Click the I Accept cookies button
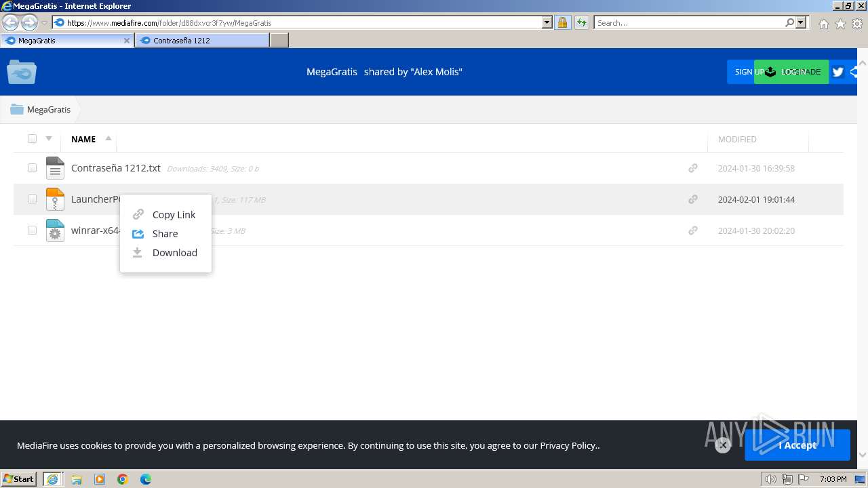 [x=797, y=445]
